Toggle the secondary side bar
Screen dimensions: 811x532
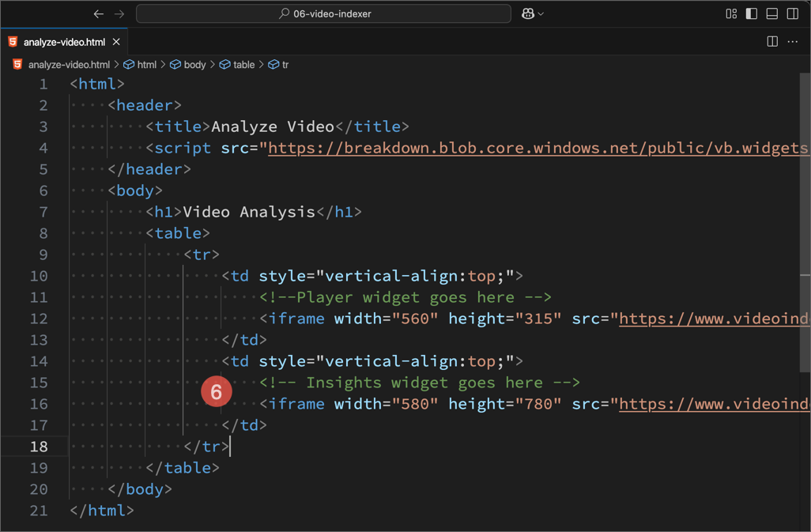pyautogui.click(x=792, y=14)
